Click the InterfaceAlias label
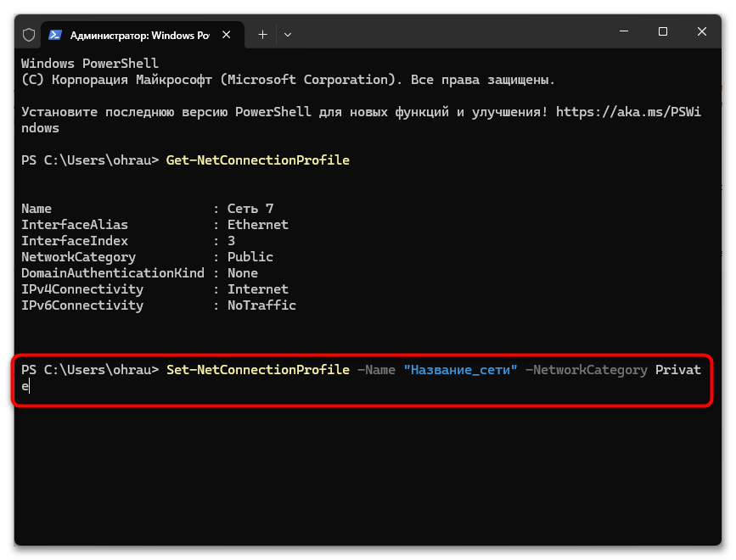Viewport: 736px width, 560px height. (75, 224)
